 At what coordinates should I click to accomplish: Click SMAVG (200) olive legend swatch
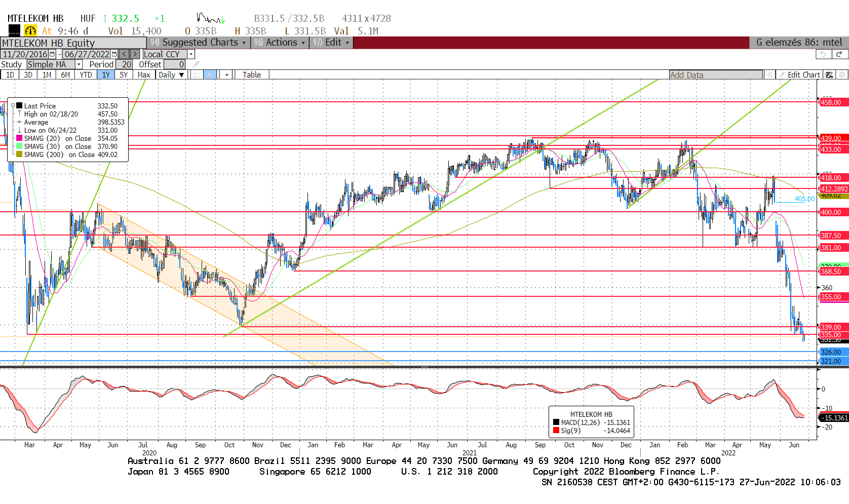pos(19,154)
